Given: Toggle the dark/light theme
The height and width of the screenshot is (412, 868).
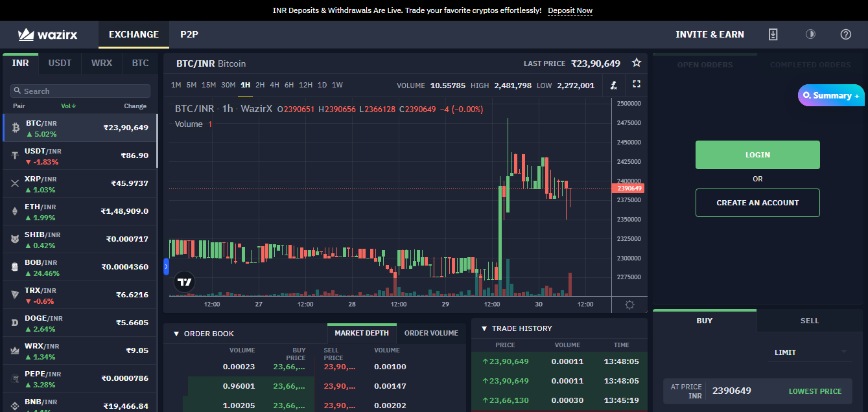Looking at the screenshot, I should pyautogui.click(x=810, y=34).
